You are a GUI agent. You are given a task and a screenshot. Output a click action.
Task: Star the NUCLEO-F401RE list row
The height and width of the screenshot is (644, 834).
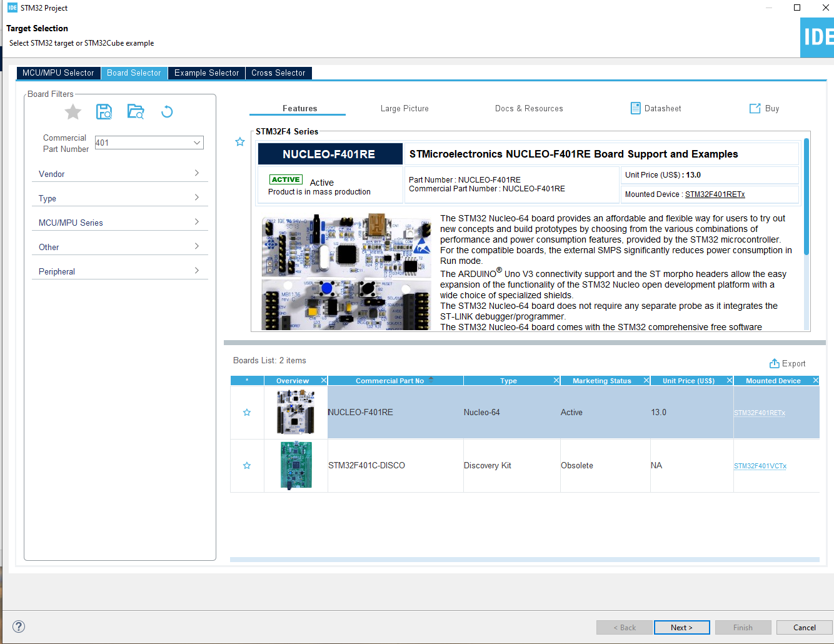click(x=247, y=413)
